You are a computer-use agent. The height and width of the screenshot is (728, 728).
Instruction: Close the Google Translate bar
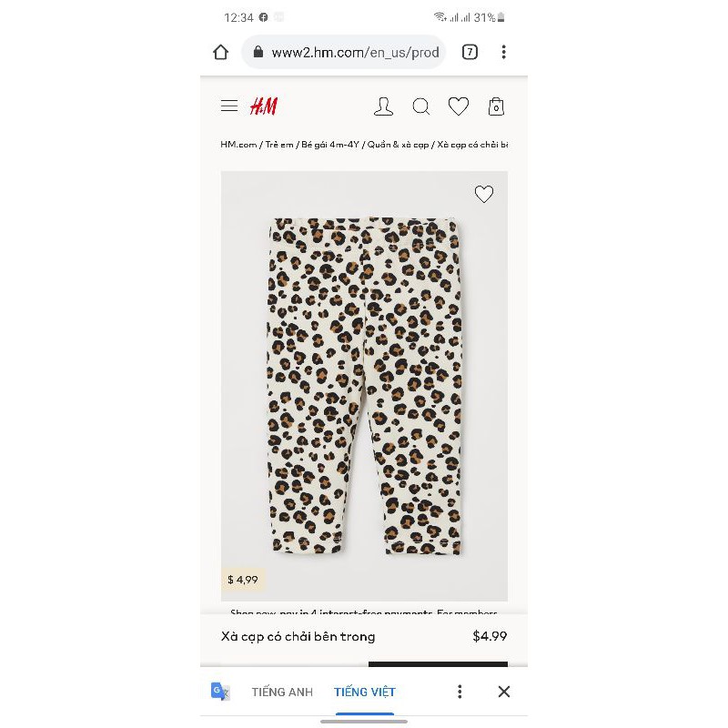[504, 692]
